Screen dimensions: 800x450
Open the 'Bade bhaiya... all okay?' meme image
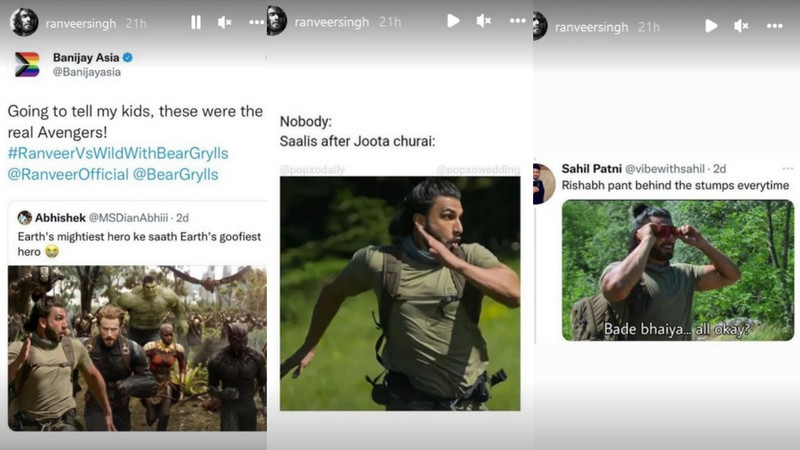(678, 270)
